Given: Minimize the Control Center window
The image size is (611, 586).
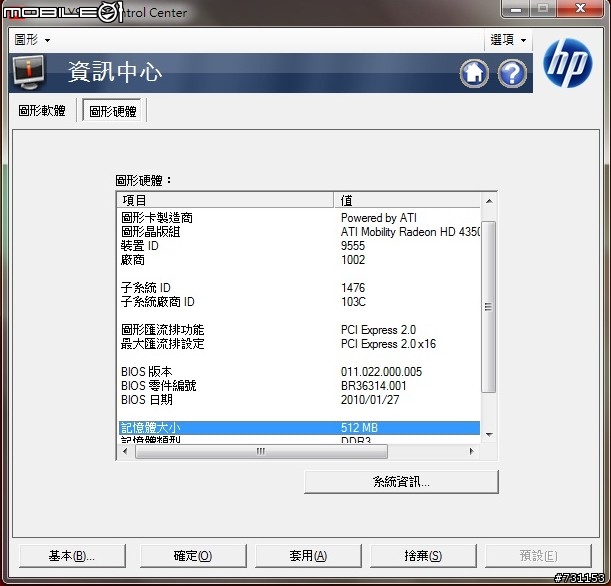Looking at the screenshot, I should pyautogui.click(x=516, y=9).
